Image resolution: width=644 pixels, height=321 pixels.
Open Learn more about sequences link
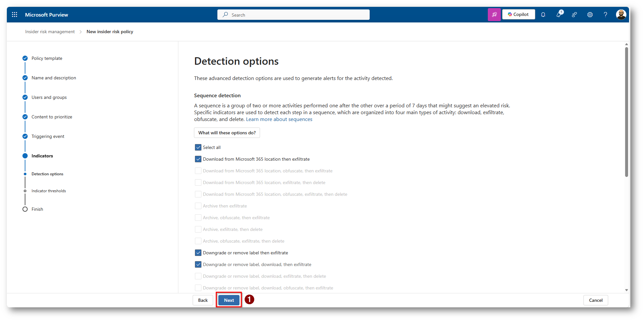(x=279, y=119)
